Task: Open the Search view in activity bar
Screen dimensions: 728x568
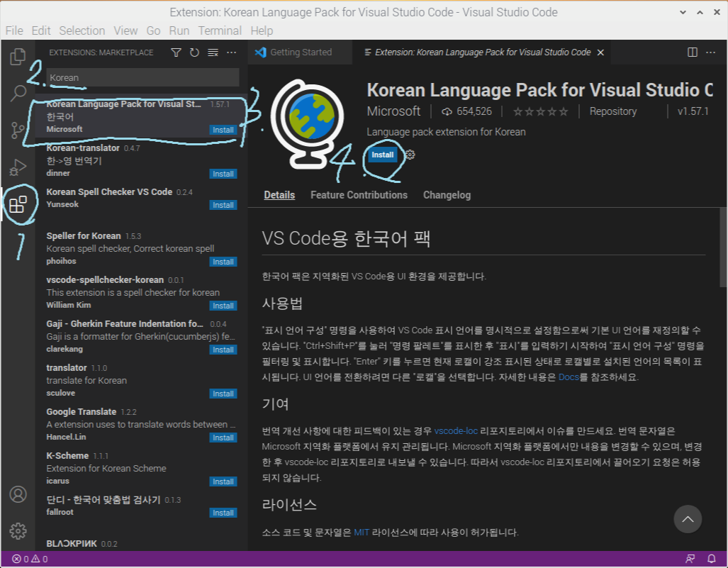Action: pyautogui.click(x=18, y=93)
